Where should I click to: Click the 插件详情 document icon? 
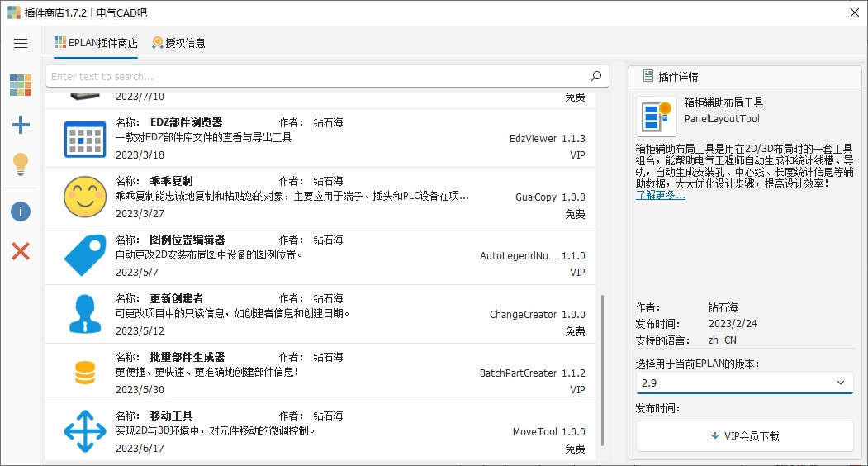point(648,76)
